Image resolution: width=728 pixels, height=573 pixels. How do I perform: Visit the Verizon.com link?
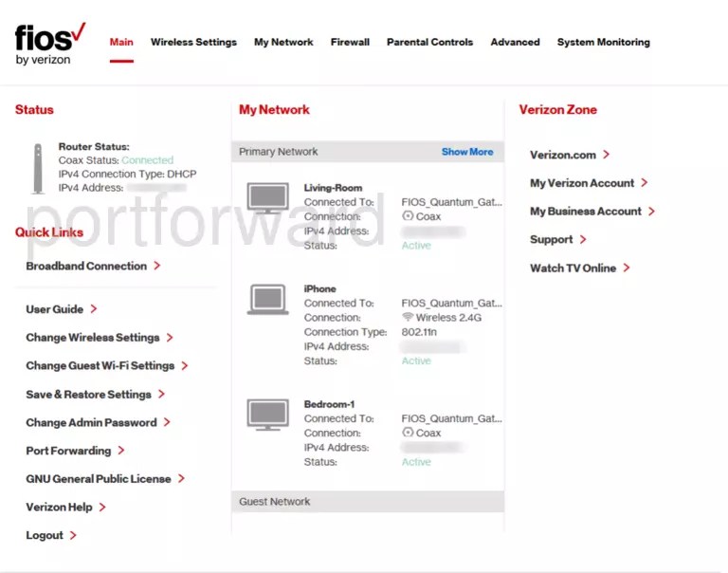563,155
